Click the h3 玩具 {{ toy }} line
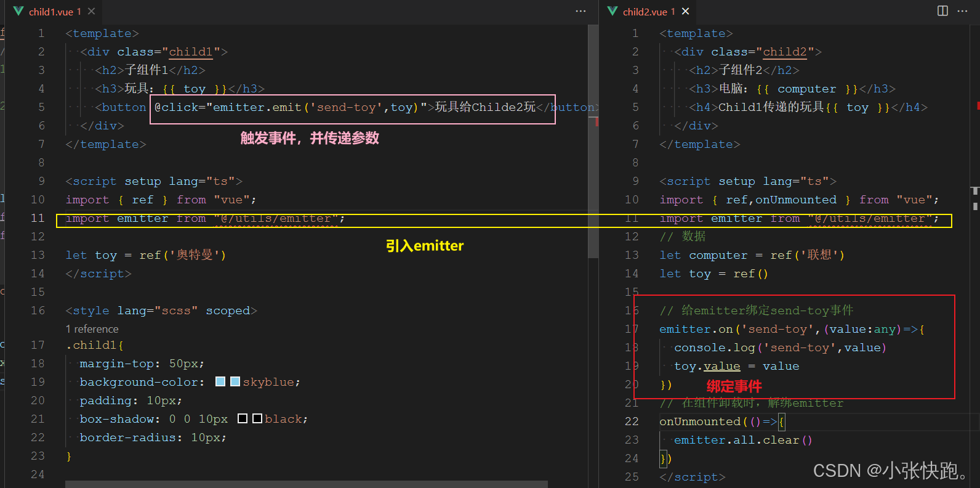This screenshot has width=980, height=488. [x=180, y=89]
